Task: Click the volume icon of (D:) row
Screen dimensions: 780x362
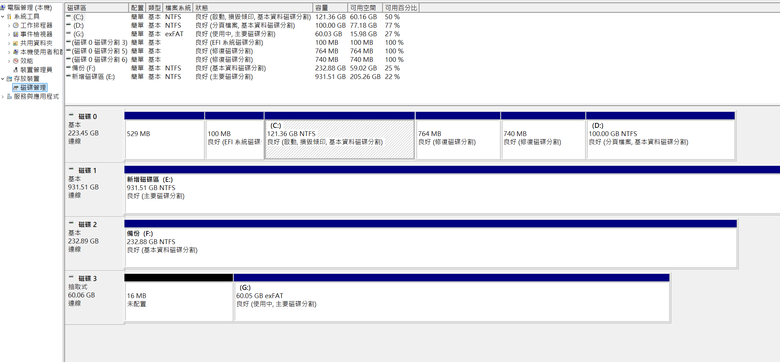Action: (68, 25)
